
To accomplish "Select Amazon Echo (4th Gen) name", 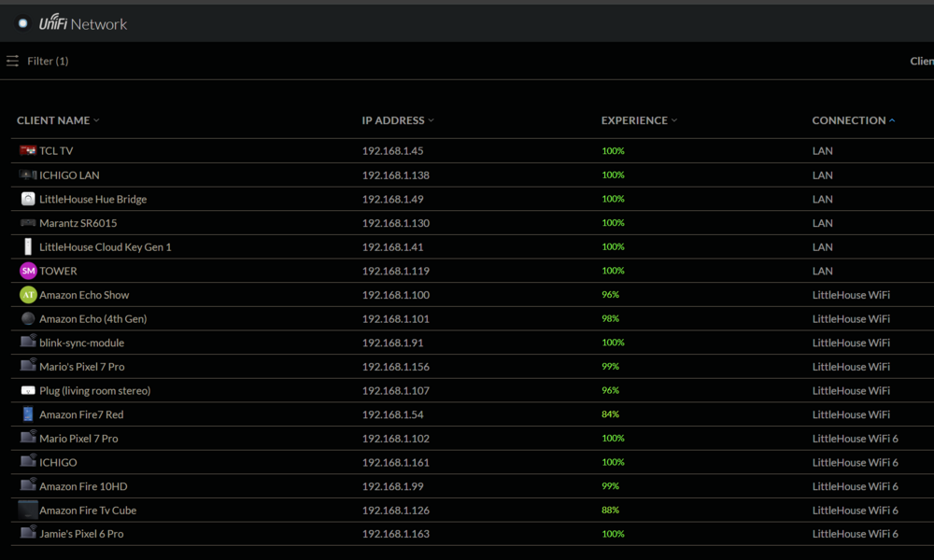I will coord(92,318).
